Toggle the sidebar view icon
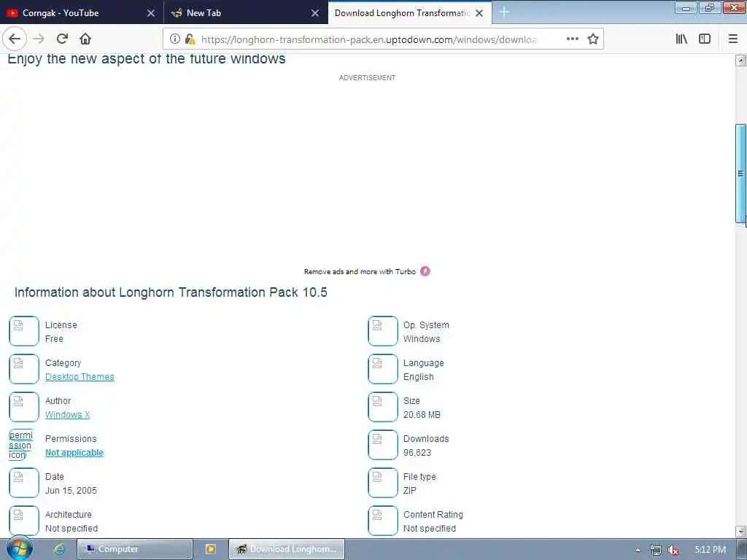Image resolution: width=747 pixels, height=560 pixels. pyautogui.click(x=705, y=39)
